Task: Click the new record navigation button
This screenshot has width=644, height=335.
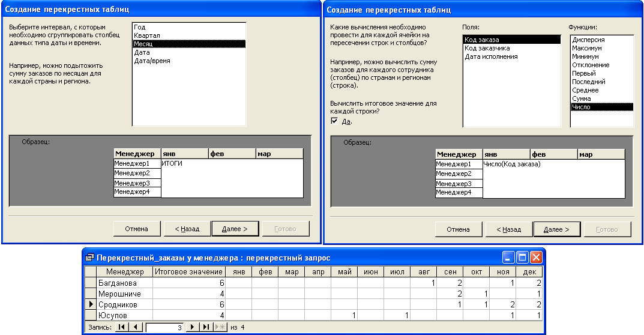Action: (x=221, y=327)
